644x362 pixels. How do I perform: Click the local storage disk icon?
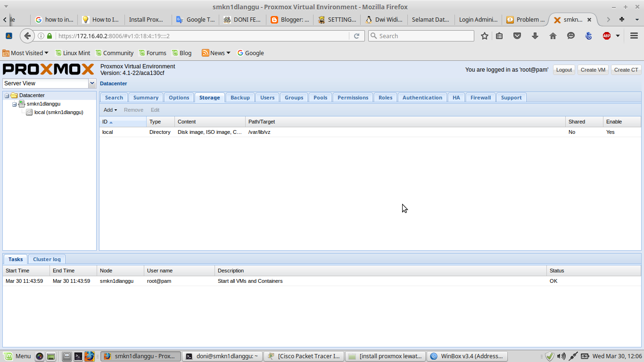29,112
